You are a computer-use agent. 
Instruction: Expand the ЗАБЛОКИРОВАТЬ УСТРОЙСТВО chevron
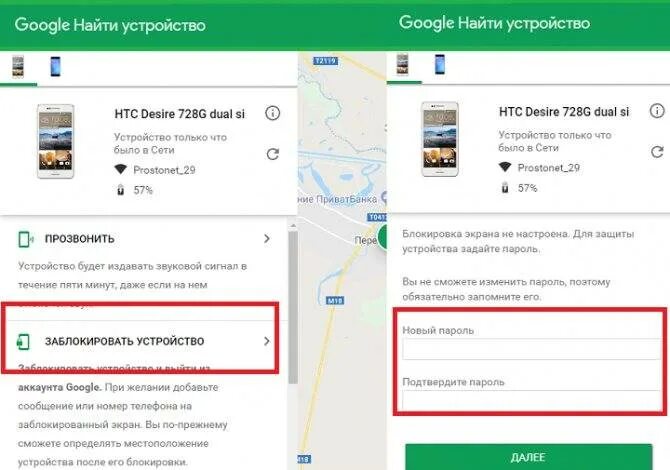coord(267,341)
